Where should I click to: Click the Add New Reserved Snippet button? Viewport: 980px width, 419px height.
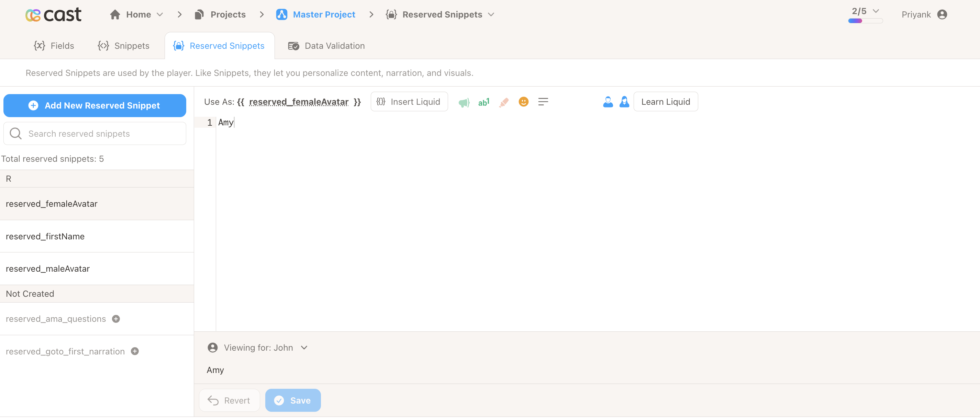94,105
